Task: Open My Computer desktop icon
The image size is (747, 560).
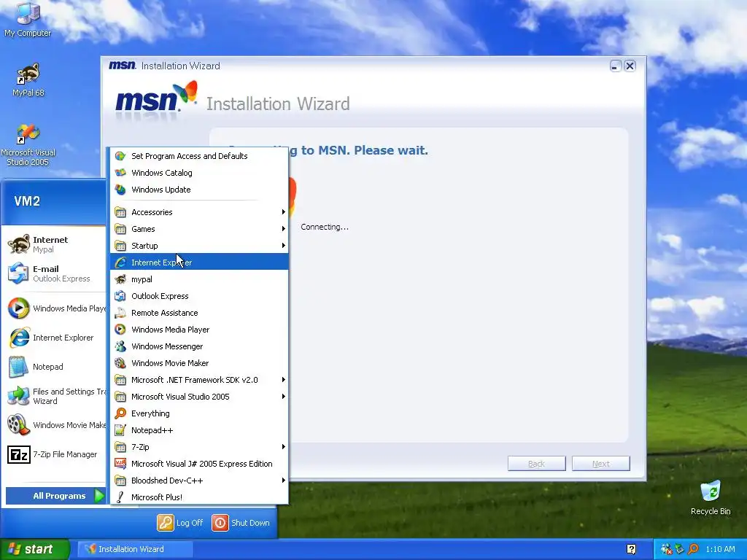Action: tap(28, 19)
